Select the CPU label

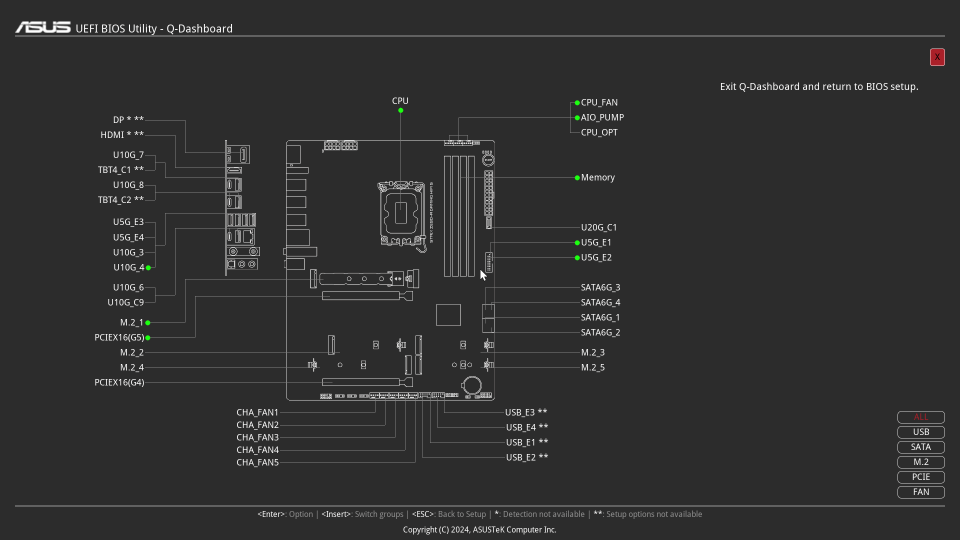[400, 101]
